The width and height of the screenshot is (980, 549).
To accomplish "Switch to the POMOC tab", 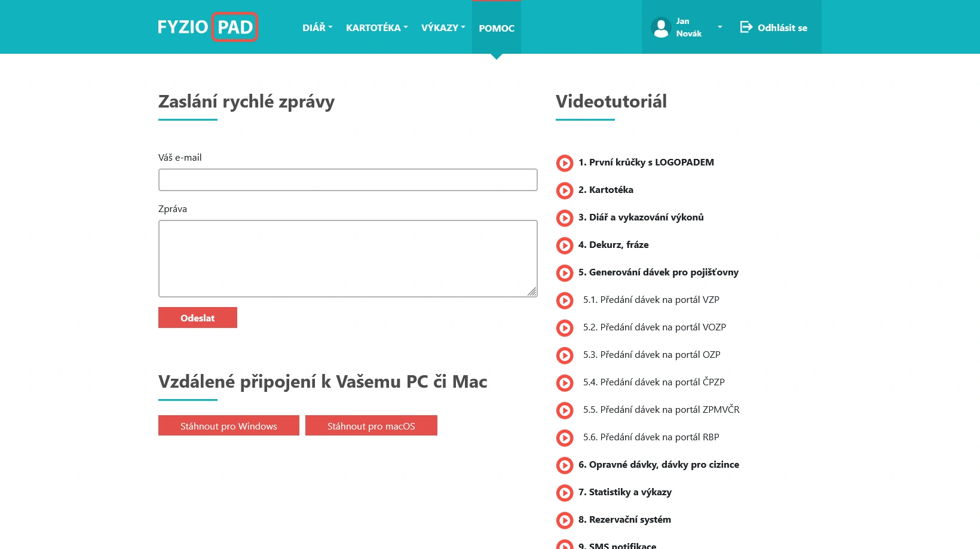I will coord(497,28).
